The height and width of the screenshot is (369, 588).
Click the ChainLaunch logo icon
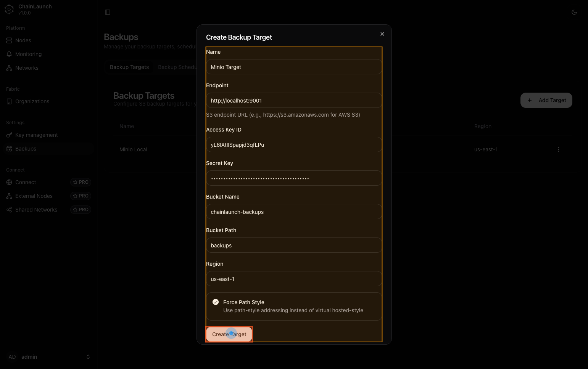point(9,10)
